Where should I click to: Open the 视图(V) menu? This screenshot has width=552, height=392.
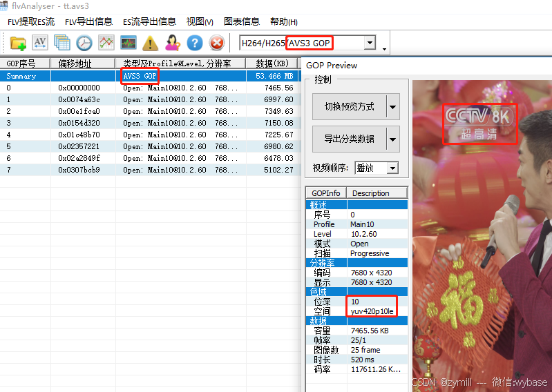point(200,22)
